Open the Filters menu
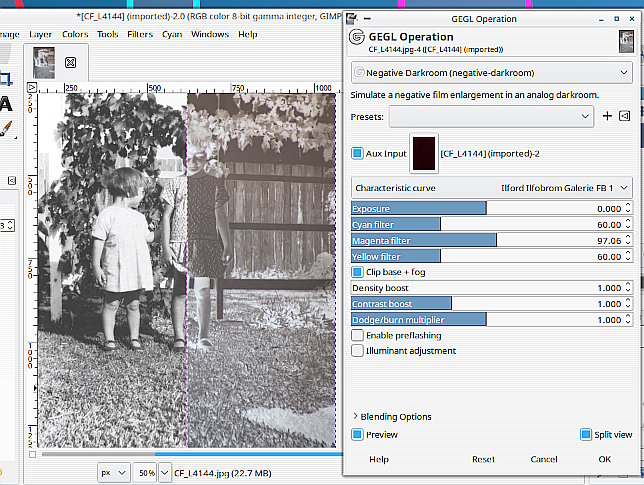The height and width of the screenshot is (485, 644). point(140,34)
